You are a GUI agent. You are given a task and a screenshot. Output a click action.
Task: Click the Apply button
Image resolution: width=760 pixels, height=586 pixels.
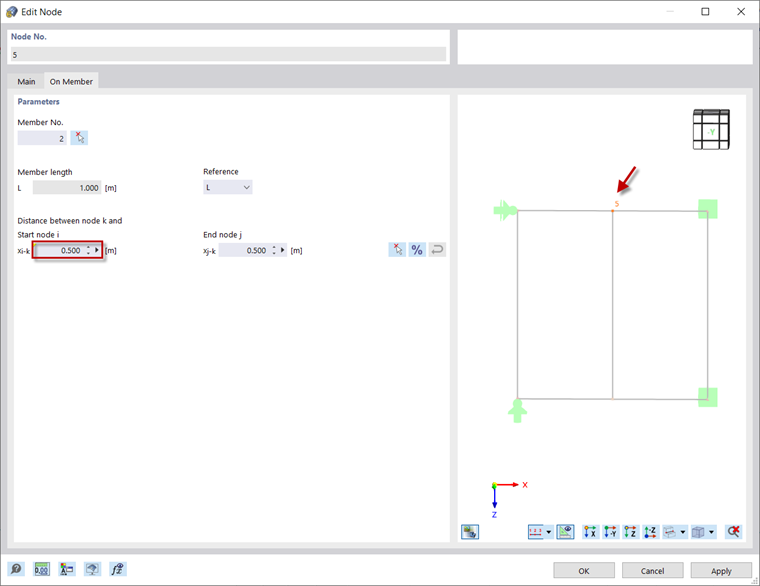coord(721,570)
